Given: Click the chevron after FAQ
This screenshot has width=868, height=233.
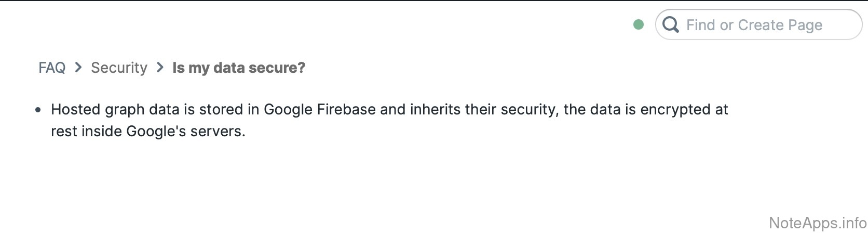Looking at the screenshot, I should click(78, 67).
